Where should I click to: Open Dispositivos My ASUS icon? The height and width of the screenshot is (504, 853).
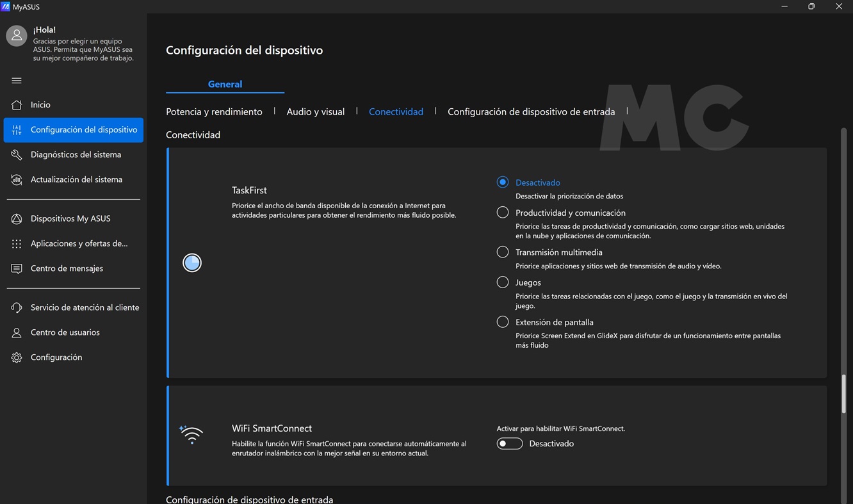(x=17, y=219)
